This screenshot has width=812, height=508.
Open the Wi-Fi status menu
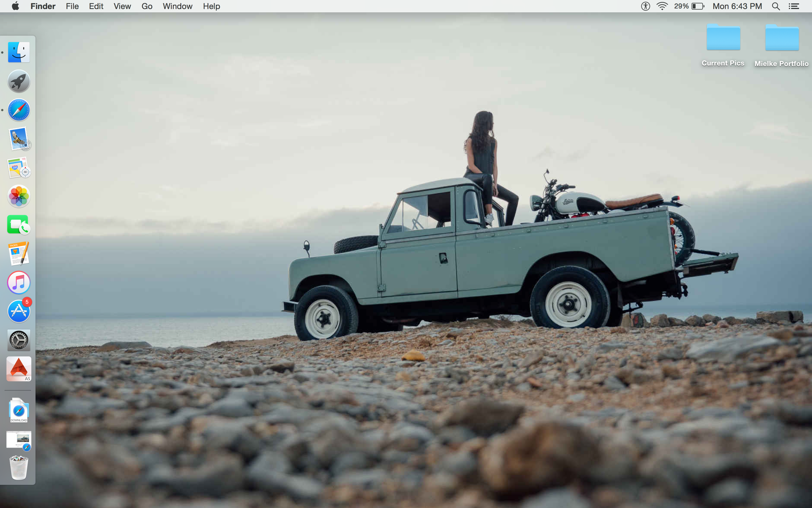point(662,6)
